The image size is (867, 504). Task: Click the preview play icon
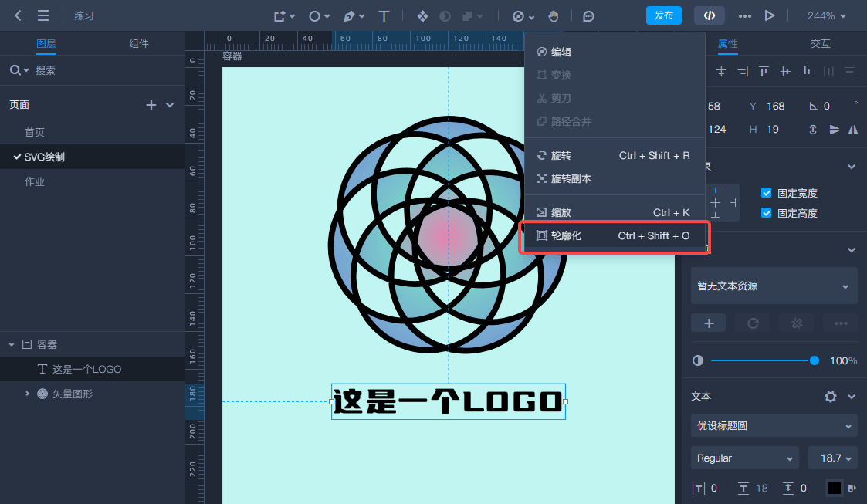(769, 15)
